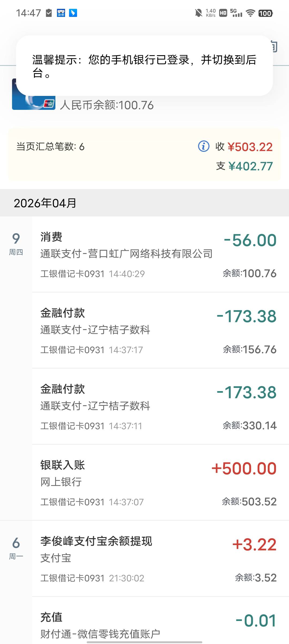Tap the Wi-Fi status bar icon
This screenshot has width=289, height=644.
tap(250, 13)
